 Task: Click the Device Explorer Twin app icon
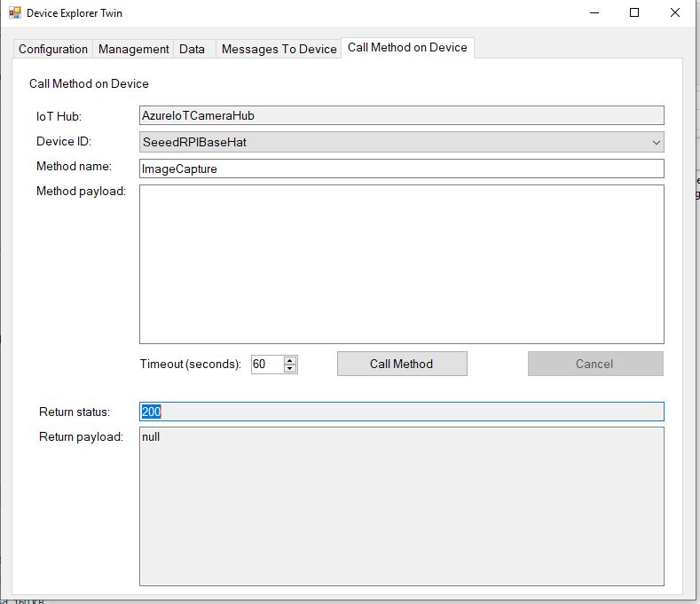[x=14, y=13]
